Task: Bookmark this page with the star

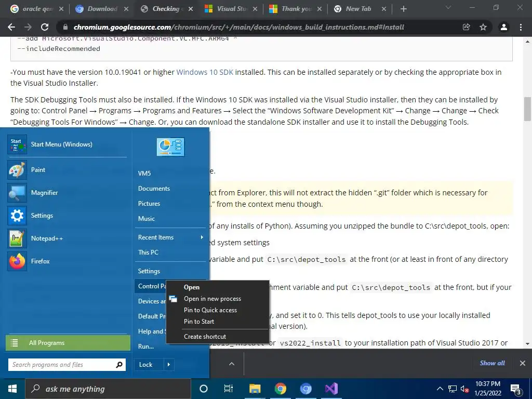Action: [x=483, y=27]
